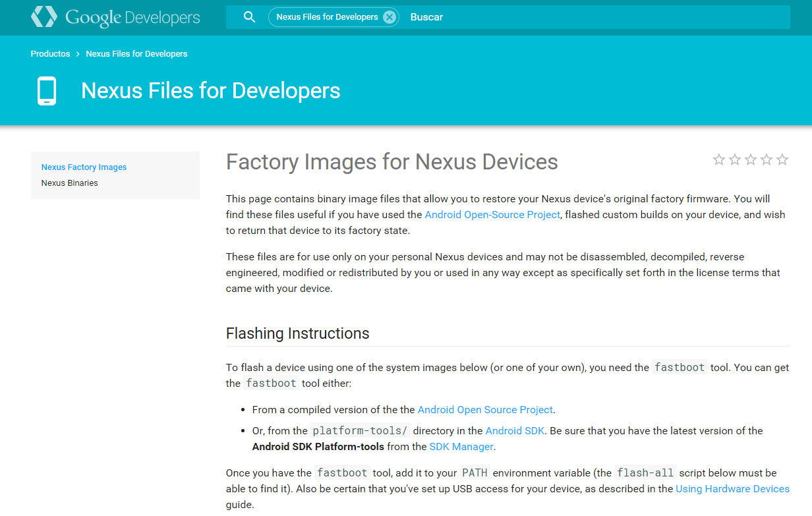Viewport: 812px width, 516px height.
Task: Go to Nexus Files for Developers breadcrumb
Action: [x=136, y=54]
